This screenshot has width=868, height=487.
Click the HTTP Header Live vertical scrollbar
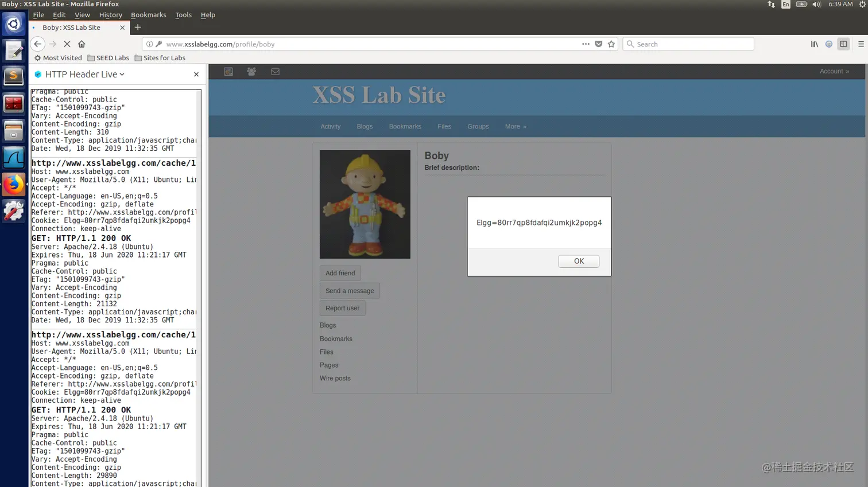coord(199,287)
